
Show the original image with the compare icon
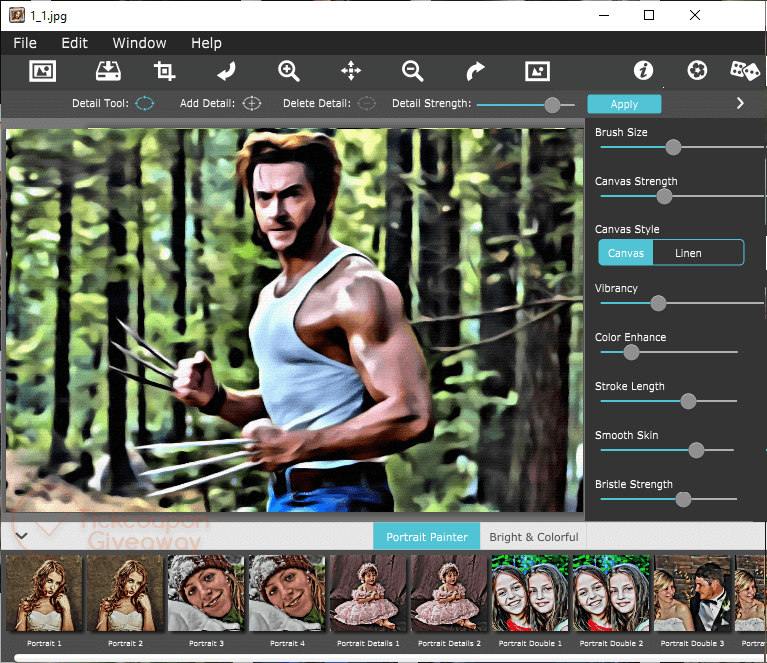537,71
